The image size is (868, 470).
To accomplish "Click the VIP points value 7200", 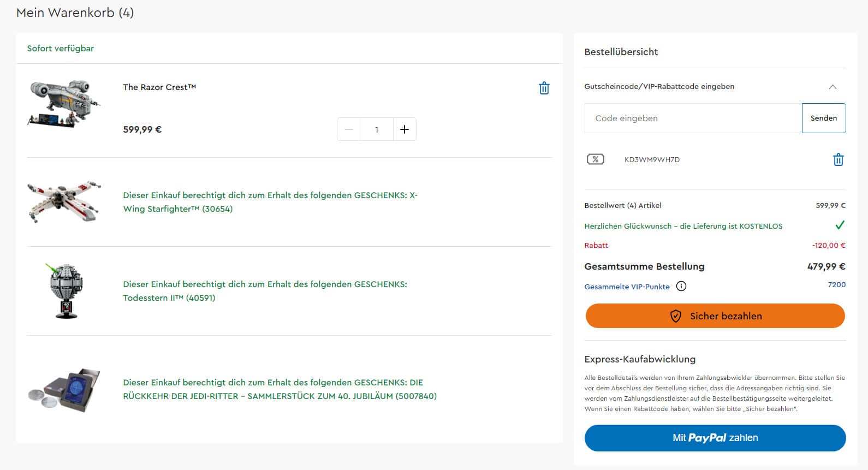I will coord(836,284).
